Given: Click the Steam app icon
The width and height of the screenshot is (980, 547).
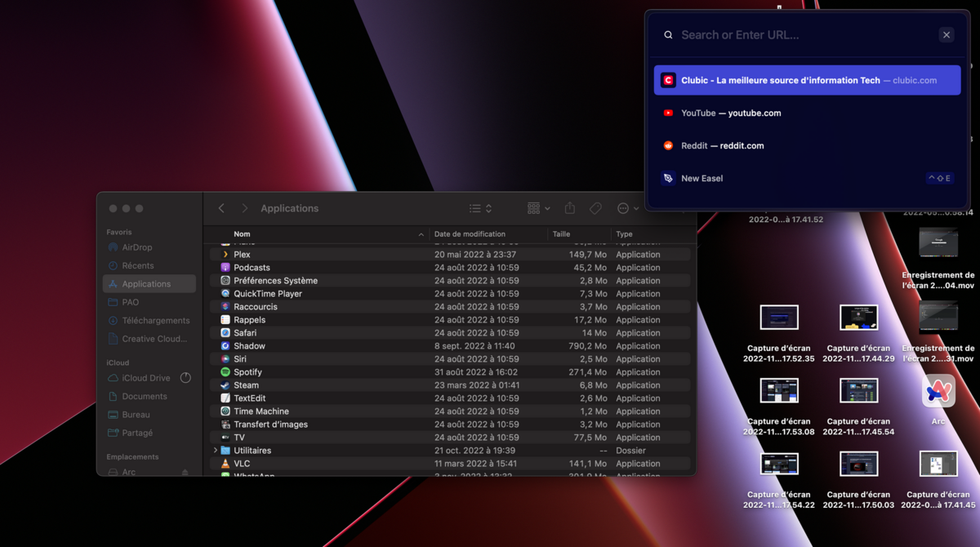Looking at the screenshot, I should [225, 385].
